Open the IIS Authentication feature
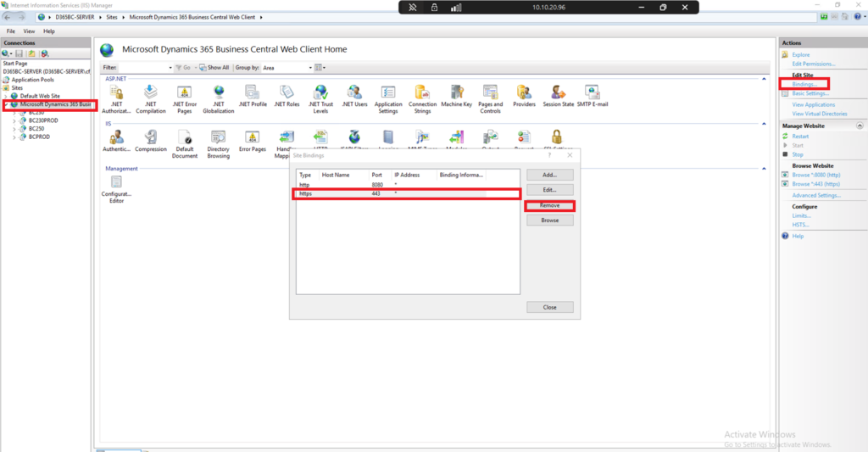868x452 pixels. click(x=116, y=142)
